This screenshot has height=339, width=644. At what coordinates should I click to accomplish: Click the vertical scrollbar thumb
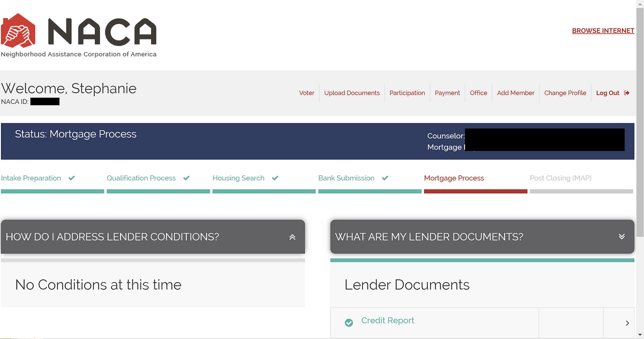tap(640, 122)
